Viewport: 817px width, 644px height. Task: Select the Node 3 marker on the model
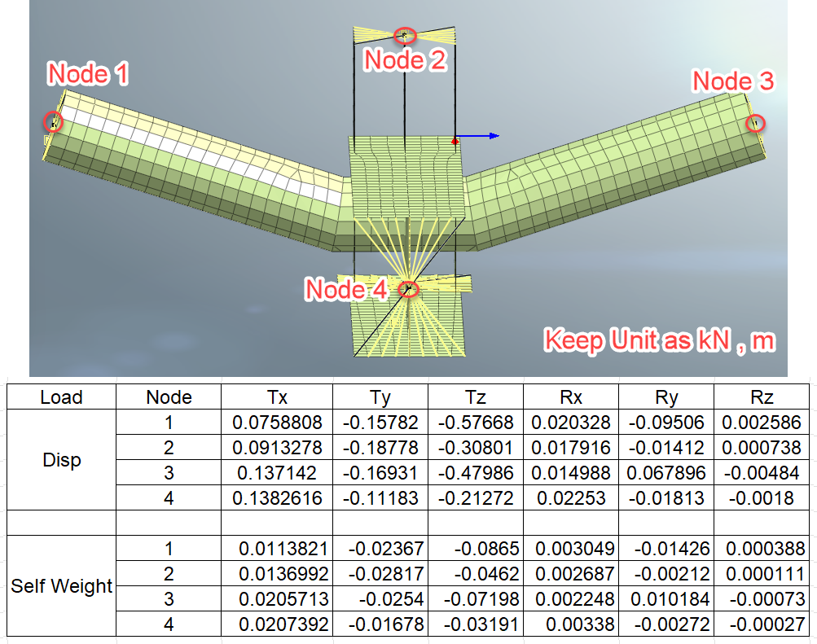click(x=756, y=122)
